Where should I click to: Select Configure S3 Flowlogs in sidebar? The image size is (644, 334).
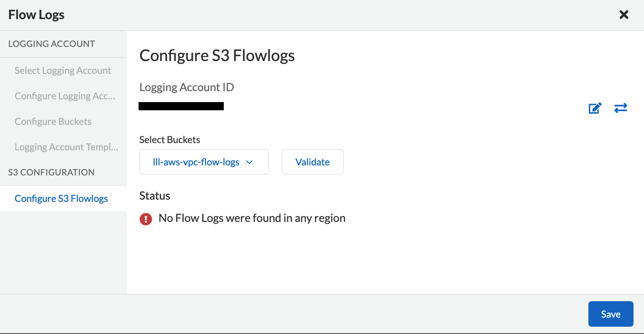(x=61, y=199)
